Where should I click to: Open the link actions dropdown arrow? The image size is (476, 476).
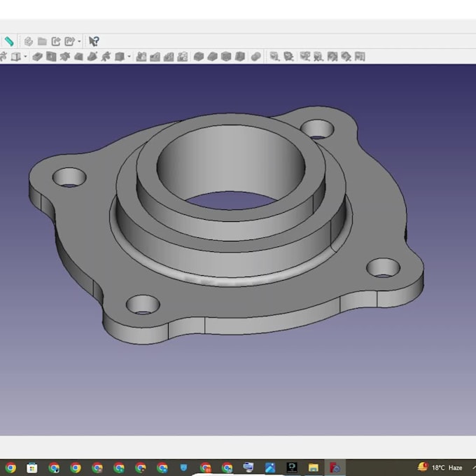(x=79, y=41)
